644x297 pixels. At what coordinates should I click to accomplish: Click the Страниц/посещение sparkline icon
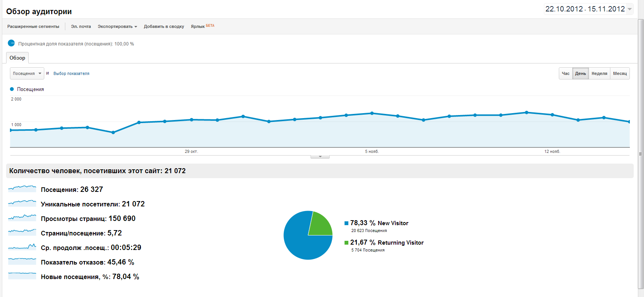point(22,232)
